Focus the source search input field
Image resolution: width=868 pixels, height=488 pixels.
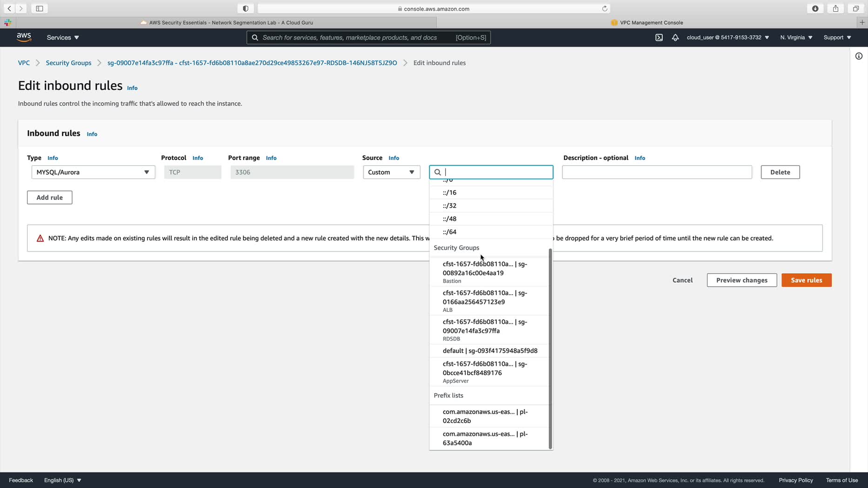[x=491, y=172]
